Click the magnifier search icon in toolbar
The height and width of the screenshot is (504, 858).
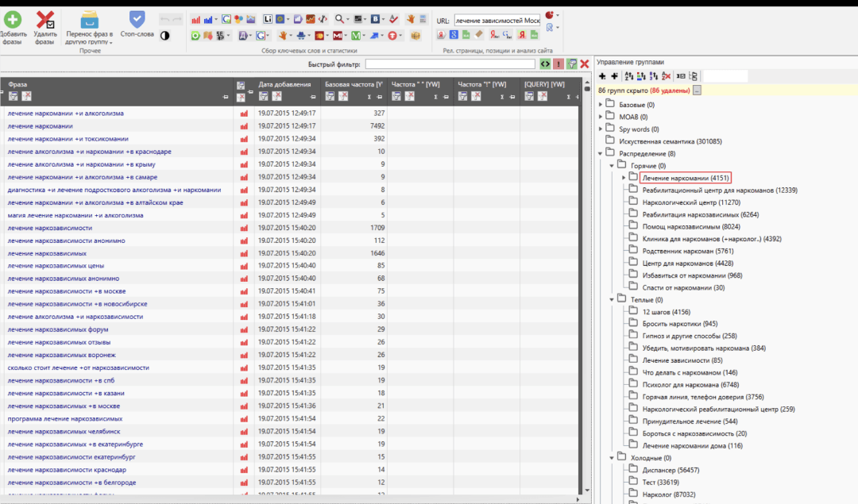pos(339,18)
